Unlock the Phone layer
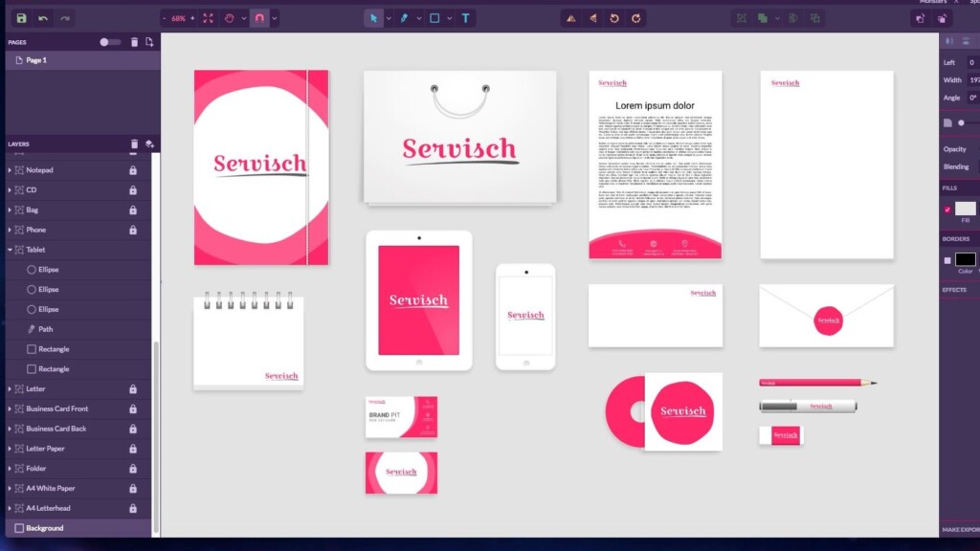 (133, 230)
